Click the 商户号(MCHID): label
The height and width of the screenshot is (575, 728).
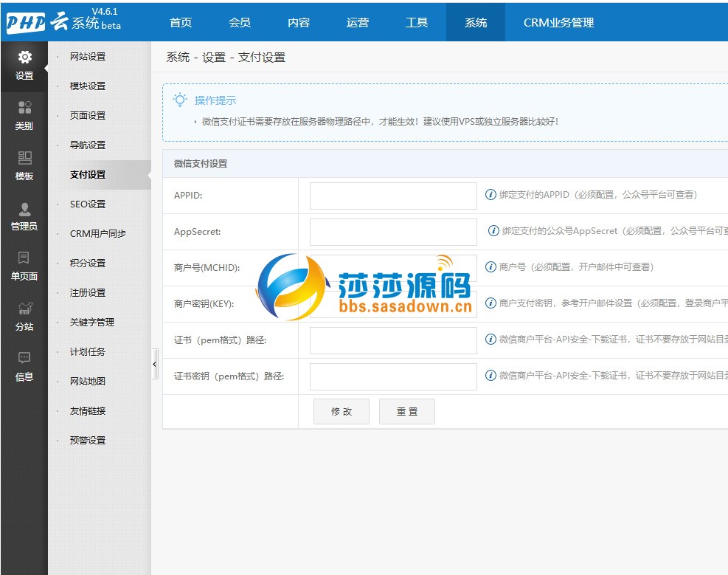point(207,268)
